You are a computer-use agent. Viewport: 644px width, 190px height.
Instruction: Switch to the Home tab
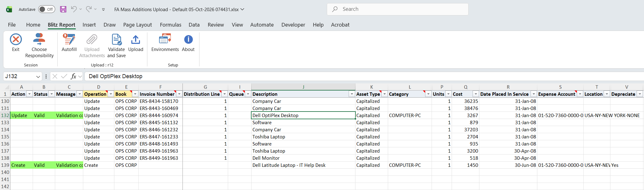33,25
